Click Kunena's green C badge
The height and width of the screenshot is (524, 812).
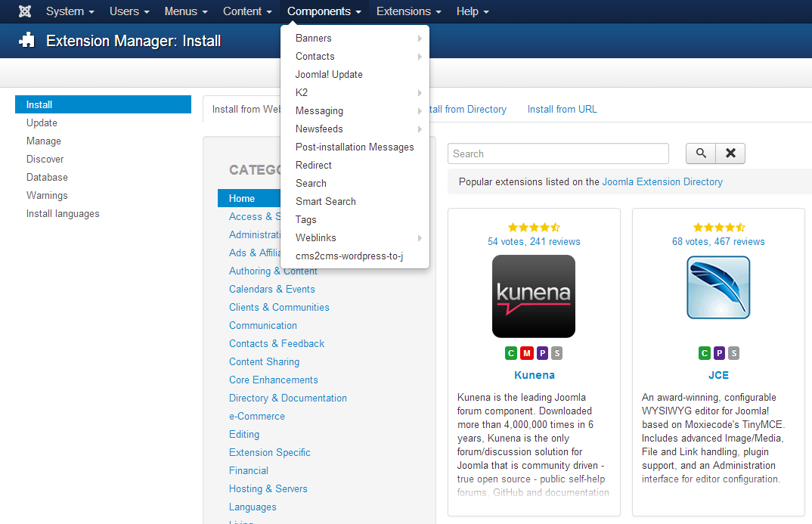(511, 353)
